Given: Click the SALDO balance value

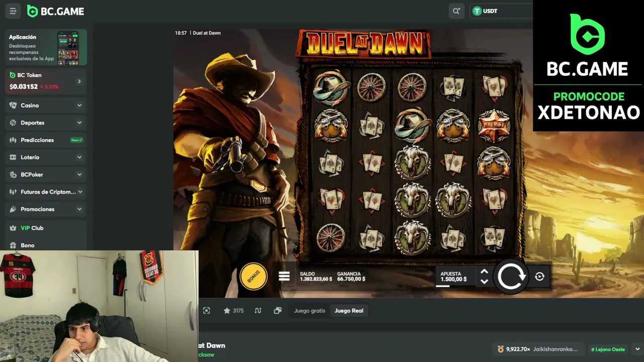Looking at the screenshot, I should (316, 279).
